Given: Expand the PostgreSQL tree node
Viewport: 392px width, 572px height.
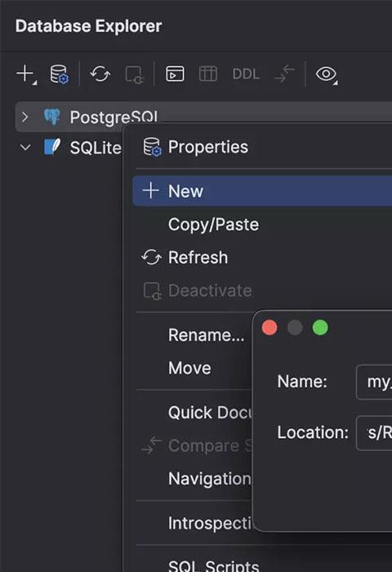Looking at the screenshot, I should pos(24,117).
